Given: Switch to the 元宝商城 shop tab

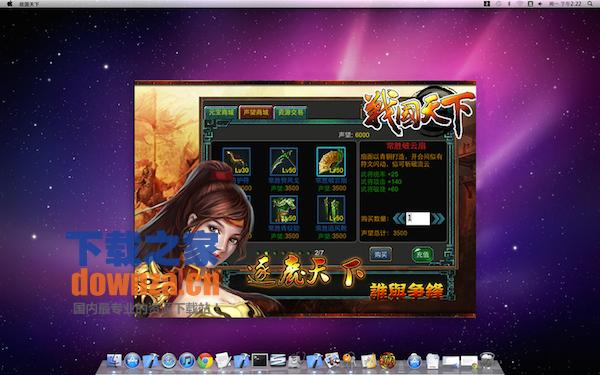Looking at the screenshot, I should tap(221, 112).
